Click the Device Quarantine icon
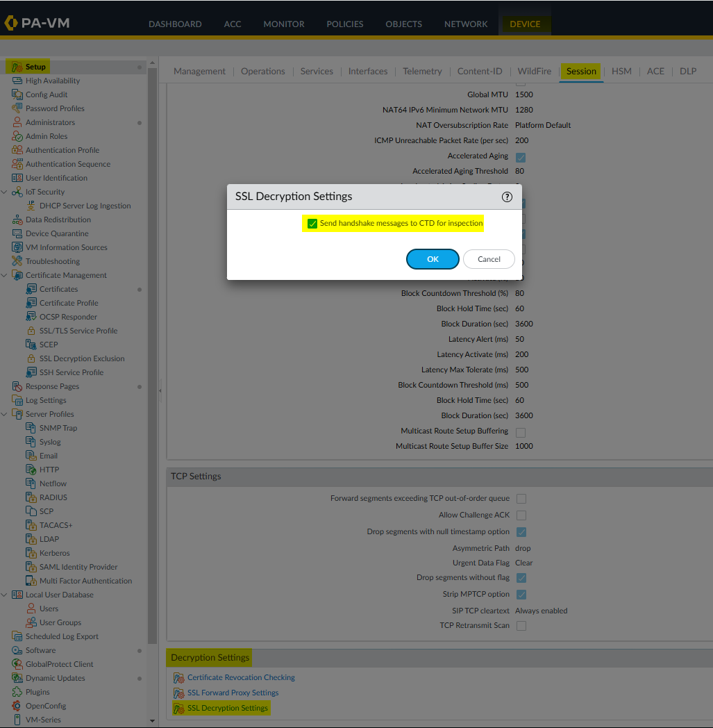 [x=17, y=234]
